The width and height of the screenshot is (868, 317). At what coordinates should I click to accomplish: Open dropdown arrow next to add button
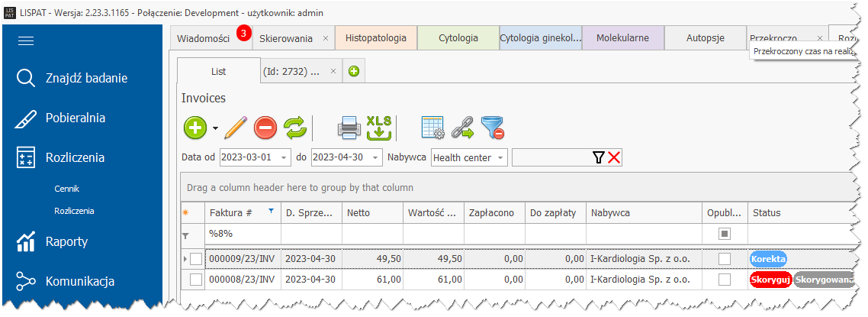click(216, 128)
